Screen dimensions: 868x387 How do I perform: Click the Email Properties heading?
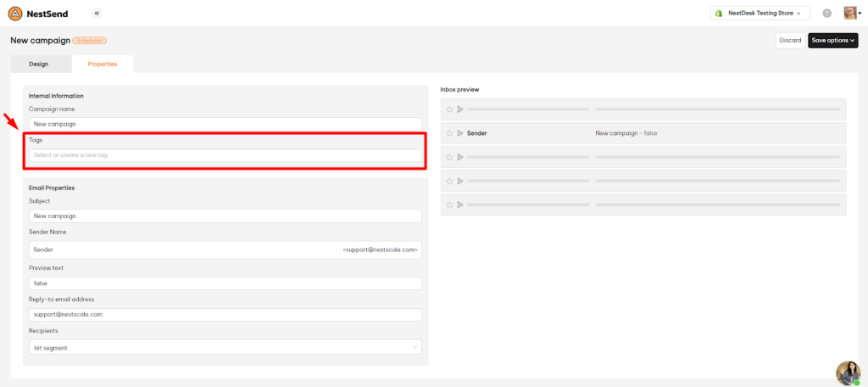coord(52,188)
